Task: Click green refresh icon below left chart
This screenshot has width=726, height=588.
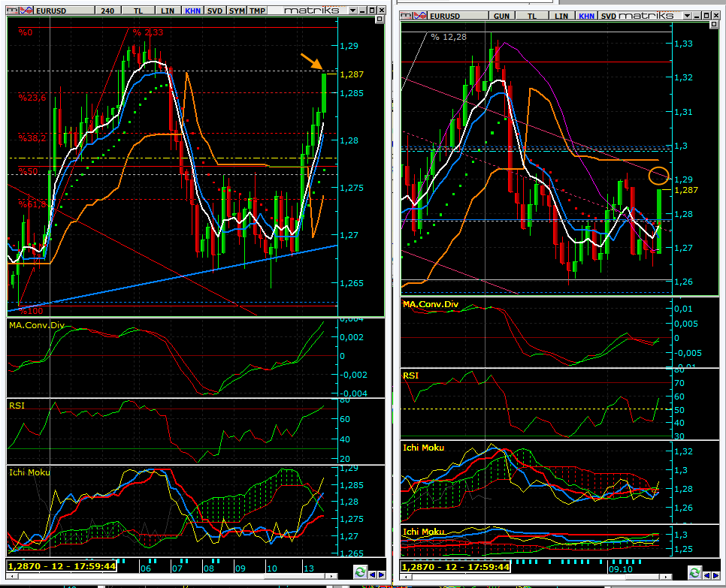Action: pos(359,574)
